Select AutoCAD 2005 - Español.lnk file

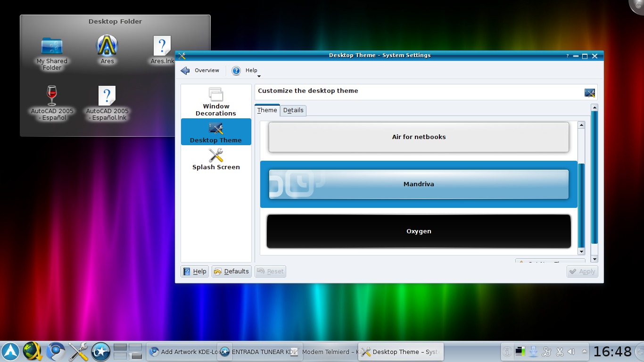pyautogui.click(x=107, y=103)
